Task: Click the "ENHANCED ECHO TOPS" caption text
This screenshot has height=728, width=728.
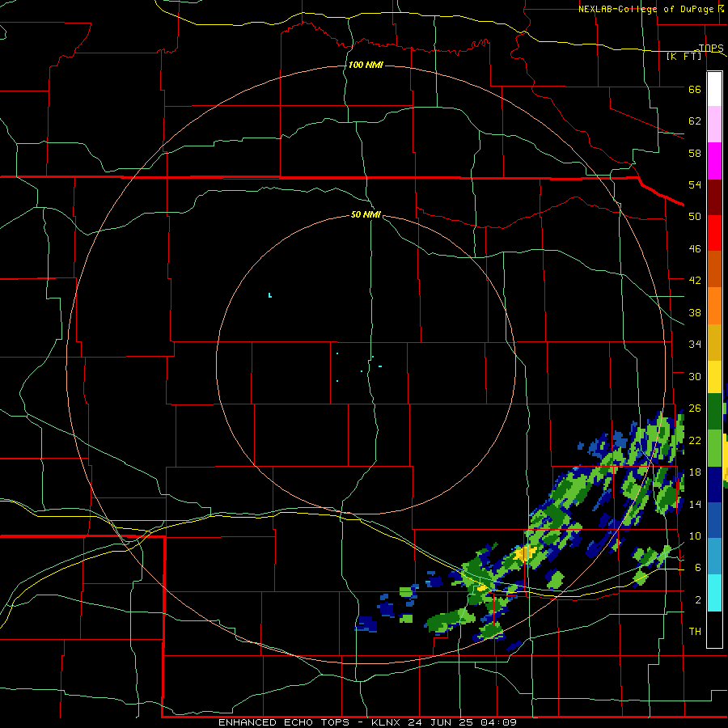Action: pos(284,722)
